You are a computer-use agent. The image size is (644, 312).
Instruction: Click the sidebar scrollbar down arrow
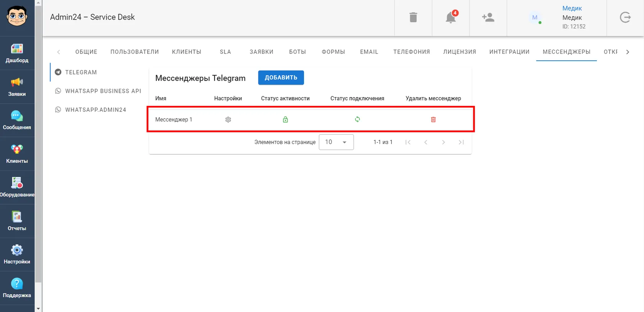[38, 309]
